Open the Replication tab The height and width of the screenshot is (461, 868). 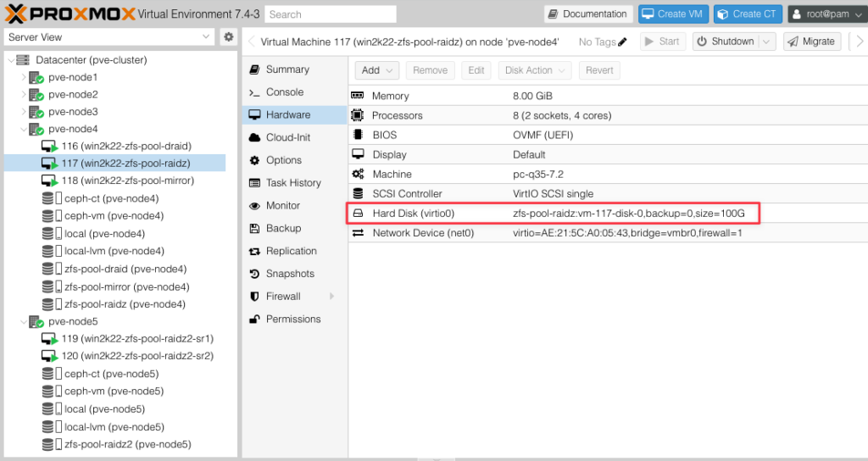click(x=294, y=251)
